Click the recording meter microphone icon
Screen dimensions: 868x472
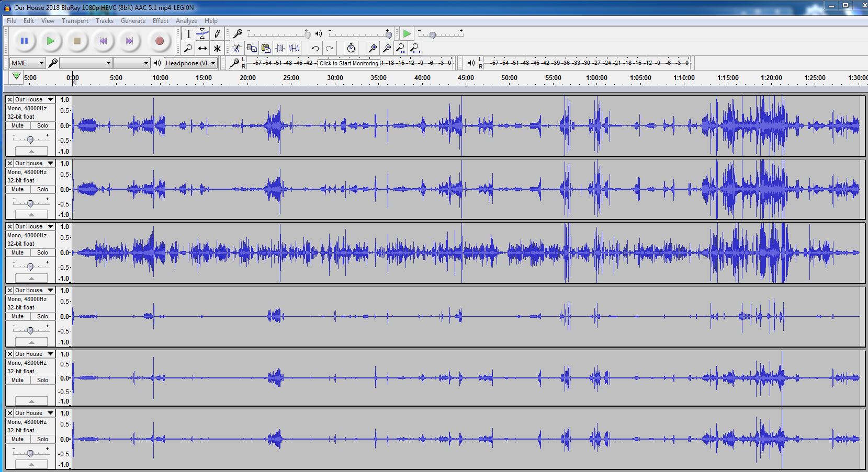(234, 63)
